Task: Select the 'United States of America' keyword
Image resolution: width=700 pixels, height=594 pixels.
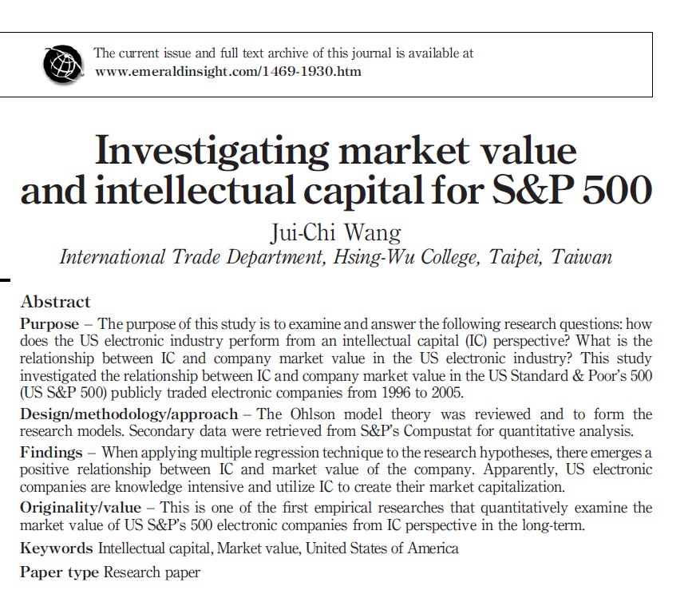Action: [382, 548]
